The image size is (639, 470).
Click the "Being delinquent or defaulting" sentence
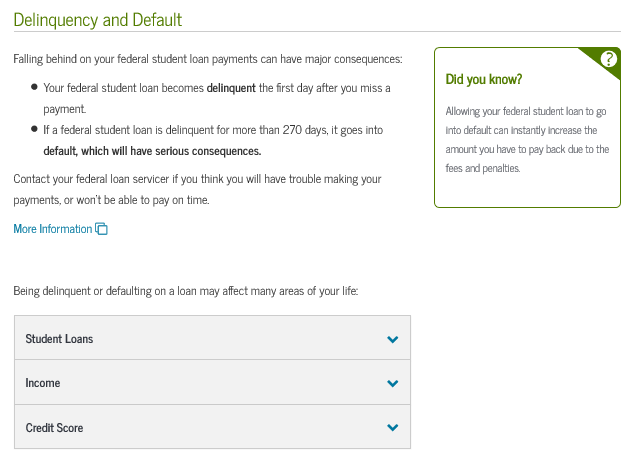coord(185,291)
